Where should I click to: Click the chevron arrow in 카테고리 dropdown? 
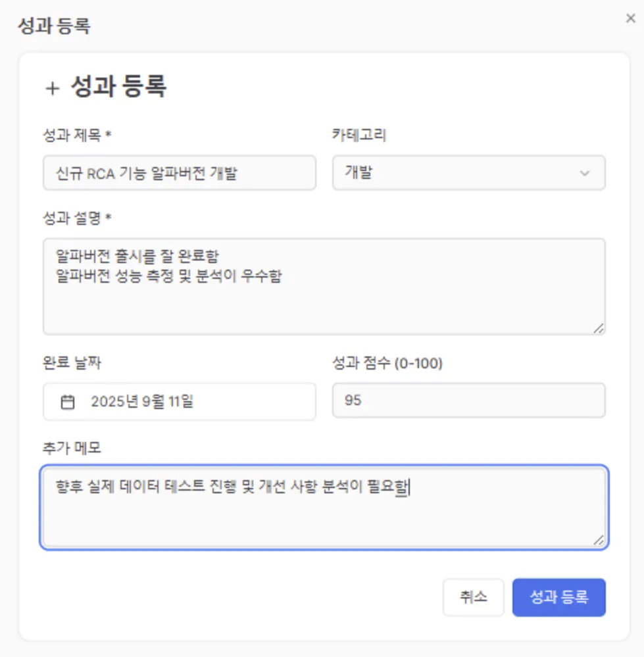(585, 173)
